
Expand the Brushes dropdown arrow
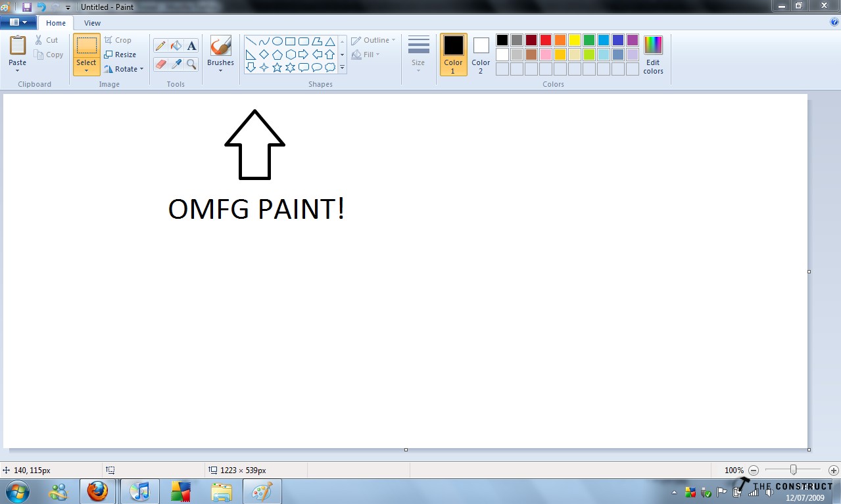tap(220, 71)
